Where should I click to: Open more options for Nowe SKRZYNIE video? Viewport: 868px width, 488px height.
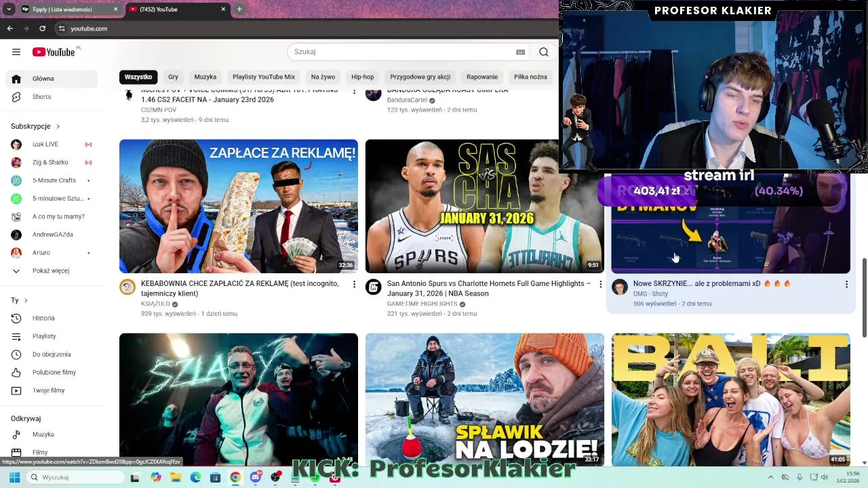tap(846, 285)
